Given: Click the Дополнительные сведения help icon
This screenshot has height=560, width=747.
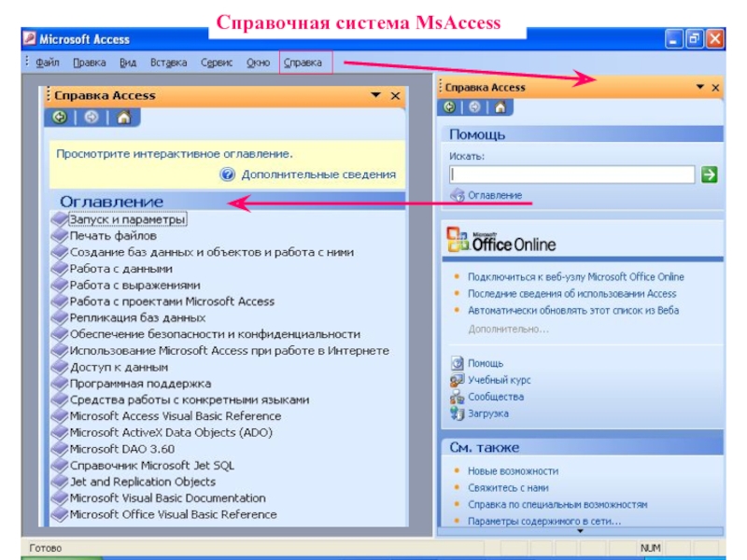Looking at the screenshot, I should pos(227,175).
